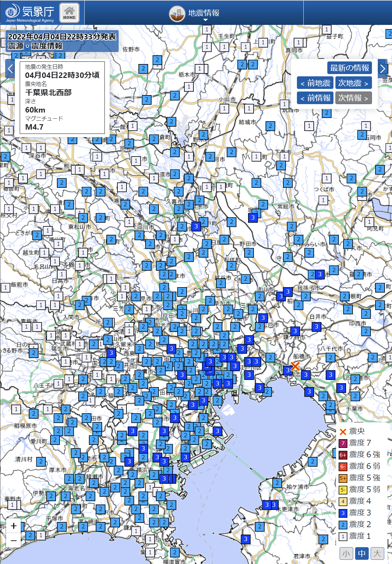Screen dimensions: 392x564
Task: Click the depth 60km value
Action: pos(35,110)
